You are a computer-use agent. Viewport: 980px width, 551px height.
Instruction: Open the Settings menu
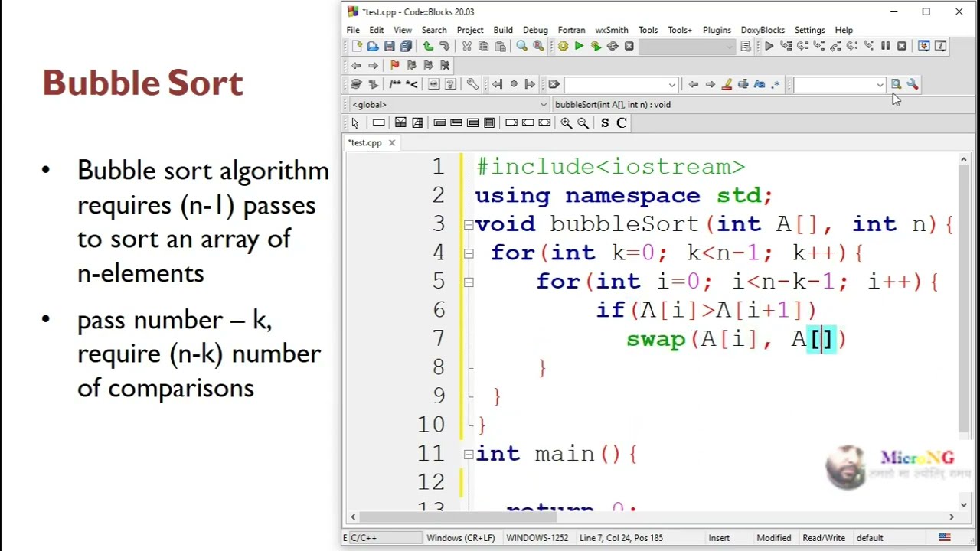coord(809,30)
